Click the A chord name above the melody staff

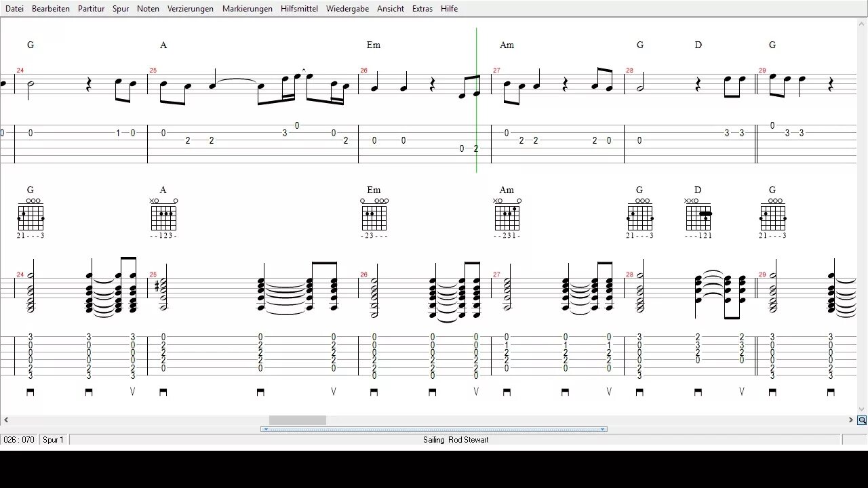(x=163, y=45)
